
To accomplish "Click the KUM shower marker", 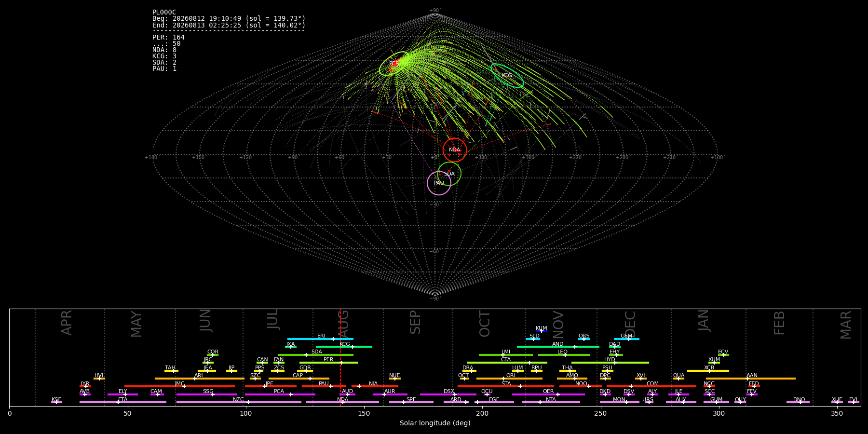I will coord(542,331).
